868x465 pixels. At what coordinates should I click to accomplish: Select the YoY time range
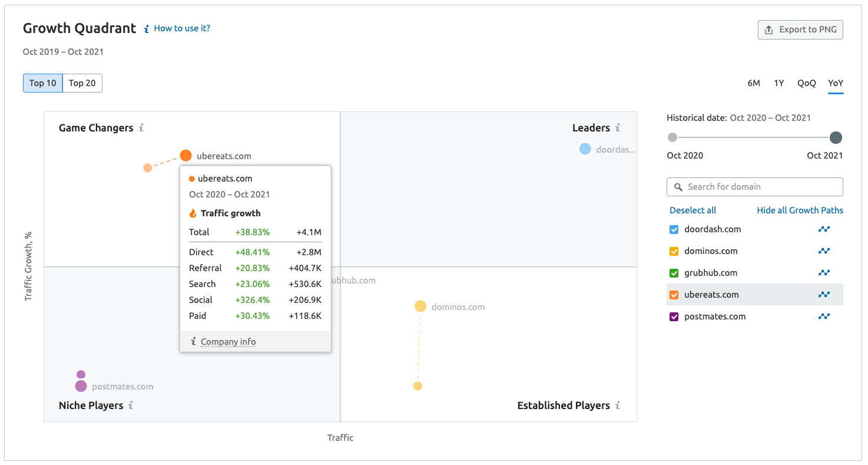(x=836, y=83)
